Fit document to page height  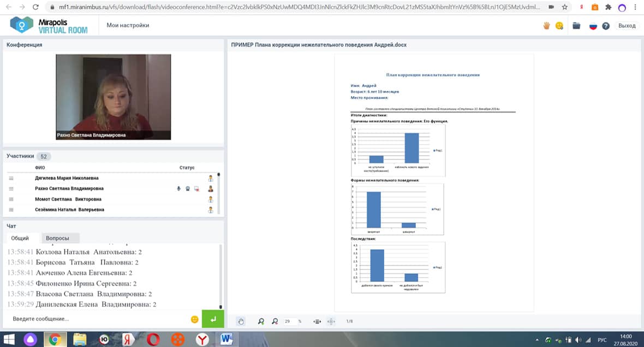[331, 321]
